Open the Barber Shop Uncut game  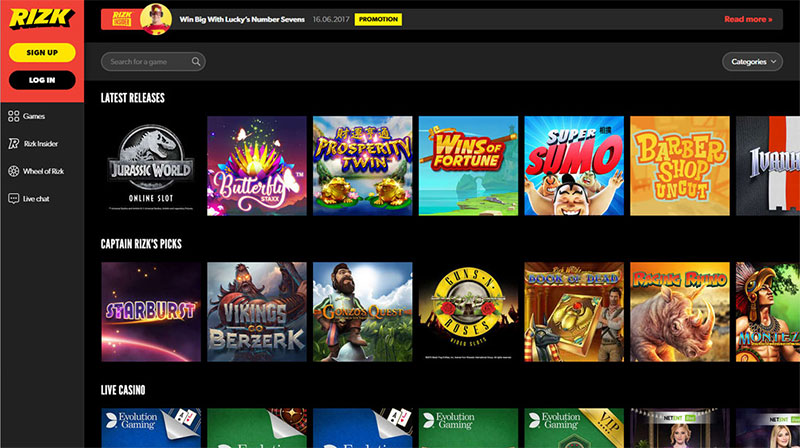point(680,166)
